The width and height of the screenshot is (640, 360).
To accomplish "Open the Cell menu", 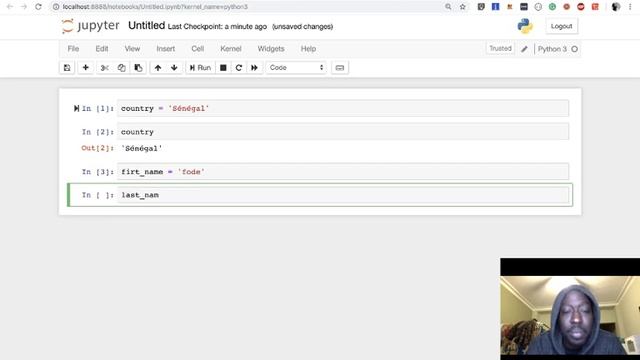I will pyautogui.click(x=198, y=49).
